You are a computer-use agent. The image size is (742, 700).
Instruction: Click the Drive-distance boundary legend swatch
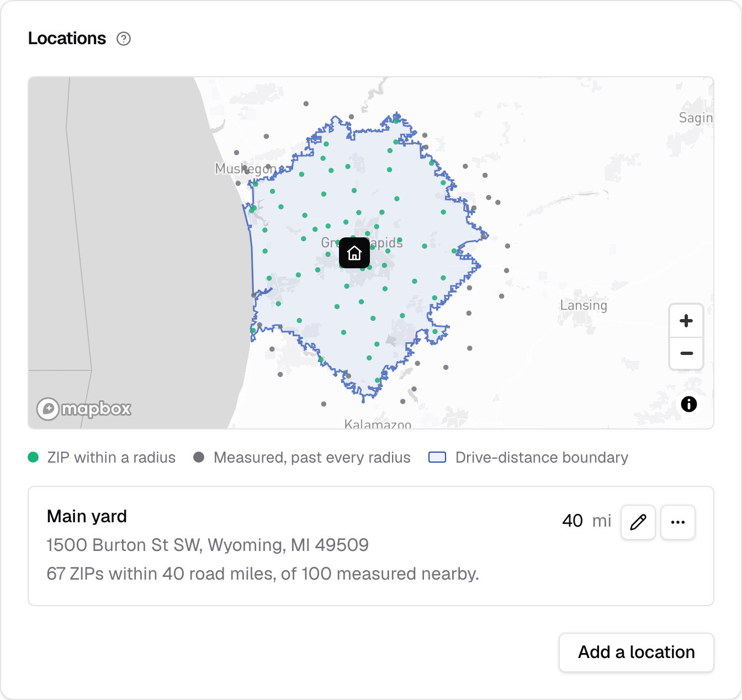pos(437,457)
